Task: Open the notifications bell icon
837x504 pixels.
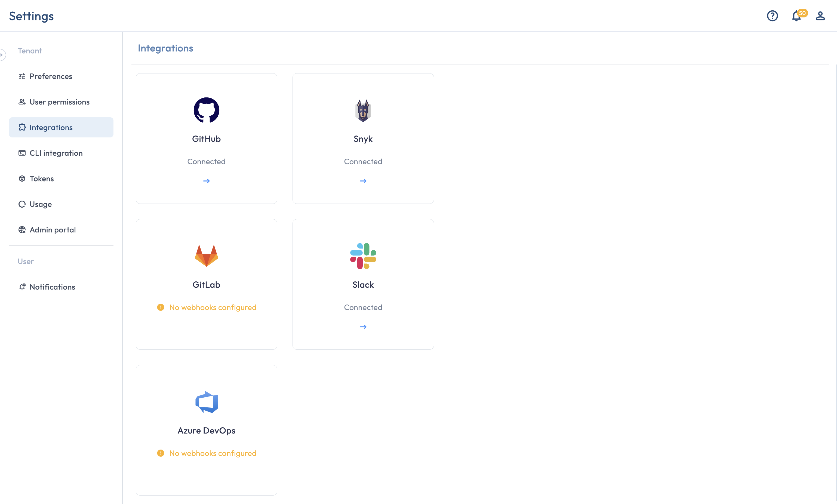Action: [x=796, y=16]
